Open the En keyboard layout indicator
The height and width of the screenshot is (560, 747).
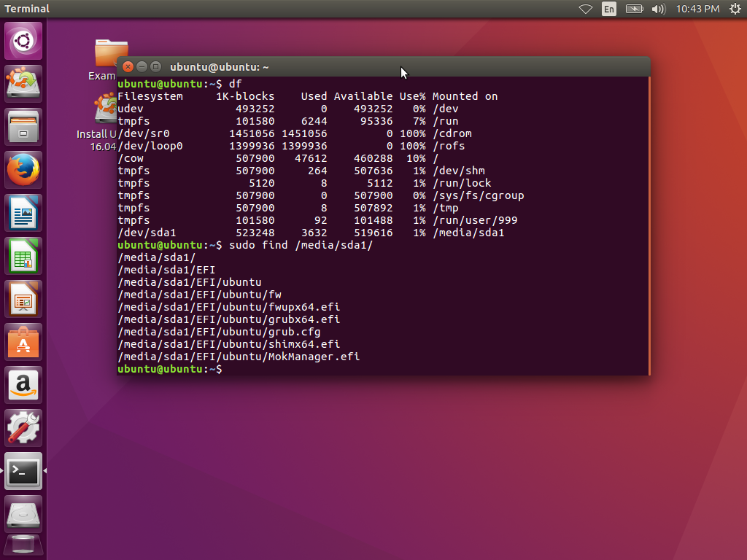609,9
